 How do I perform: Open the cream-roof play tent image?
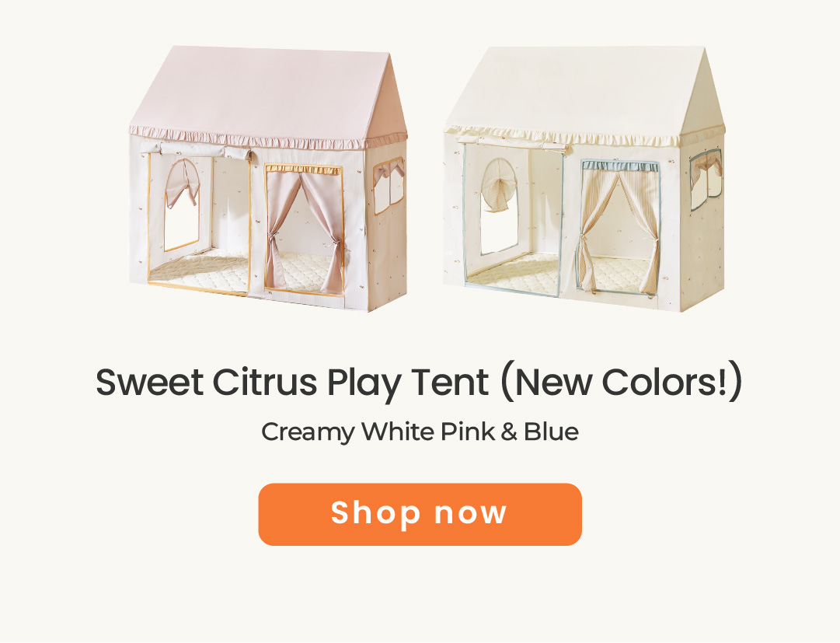point(584,179)
